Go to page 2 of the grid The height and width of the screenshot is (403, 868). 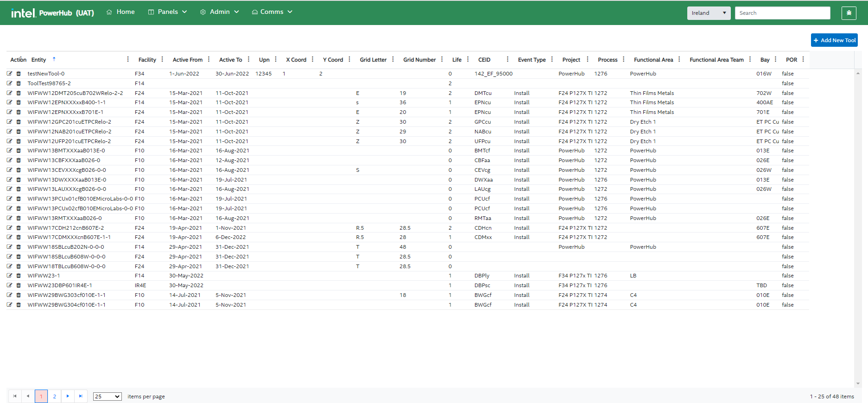click(x=55, y=397)
